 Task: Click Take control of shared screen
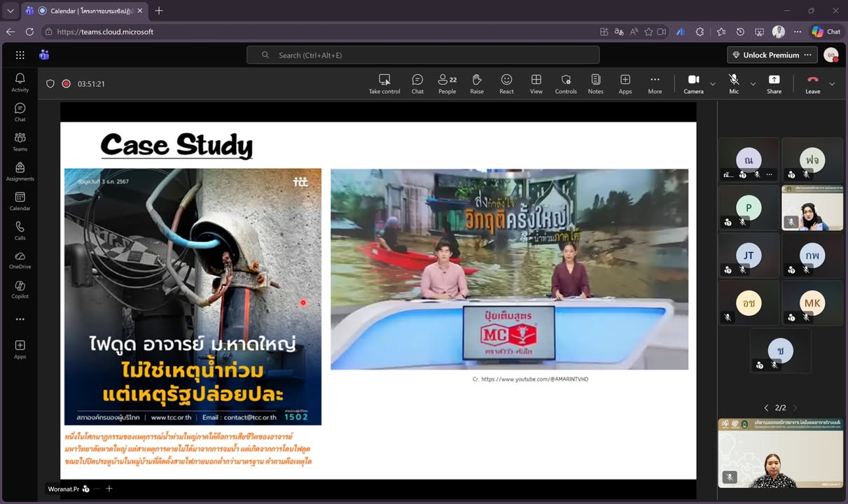(384, 83)
